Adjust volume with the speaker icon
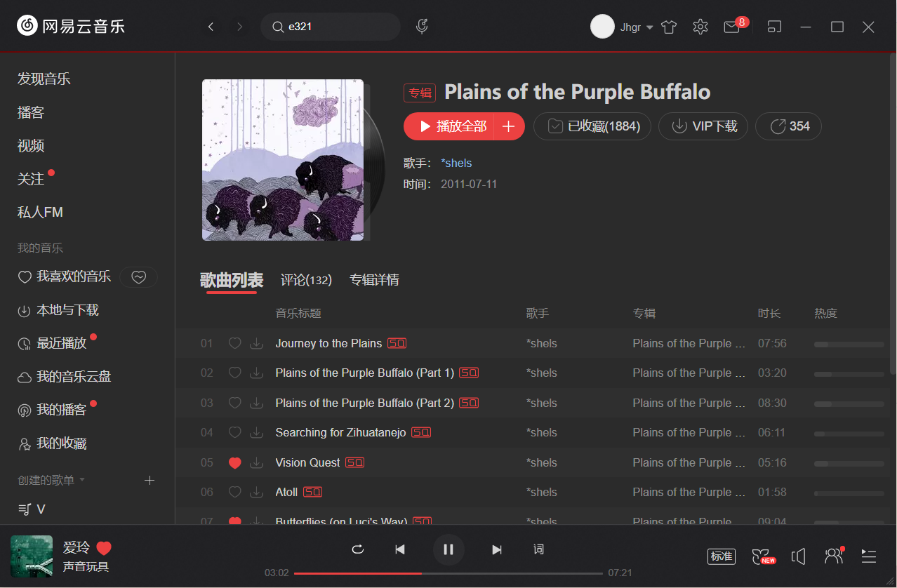This screenshot has height=588, width=897. (x=798, y=556)
